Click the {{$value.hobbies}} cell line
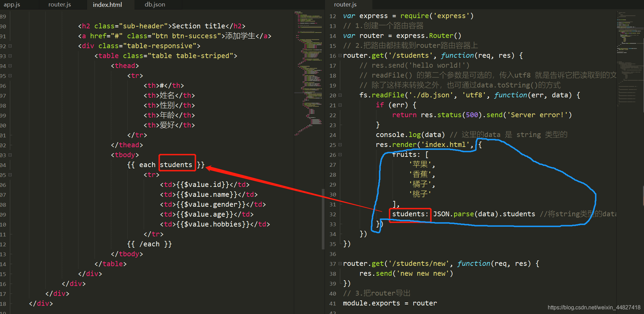 click(215, 224)
